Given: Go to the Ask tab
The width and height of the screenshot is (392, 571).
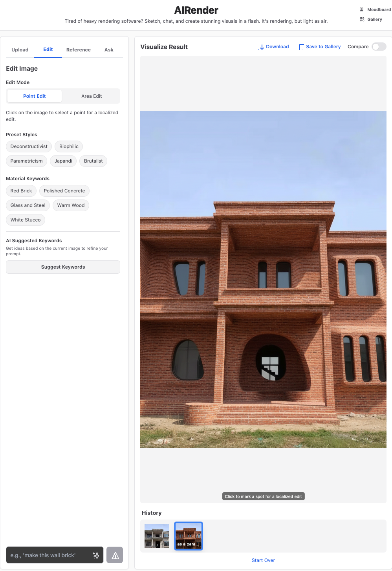Looking at the screenshot, I should click(x=109, y=50).
